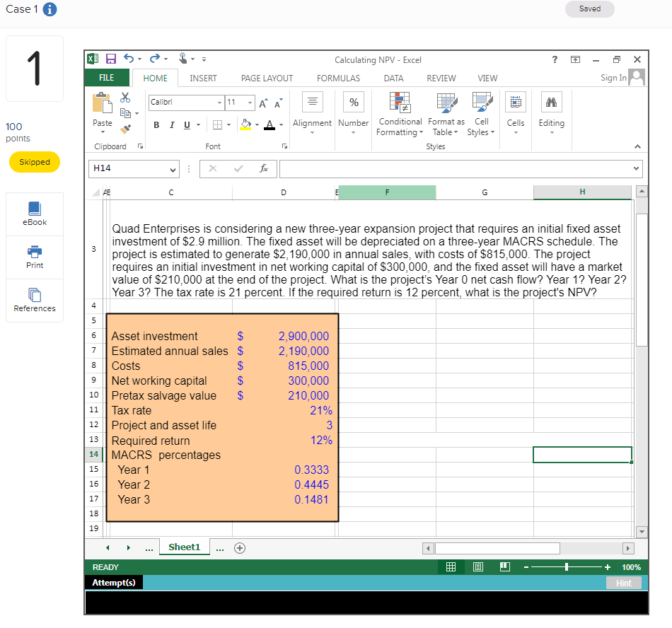Image resolution: width=672 pixels, height=628 pixels.
Task: Click the Editing binoculars icon
Action: (551, 102)
